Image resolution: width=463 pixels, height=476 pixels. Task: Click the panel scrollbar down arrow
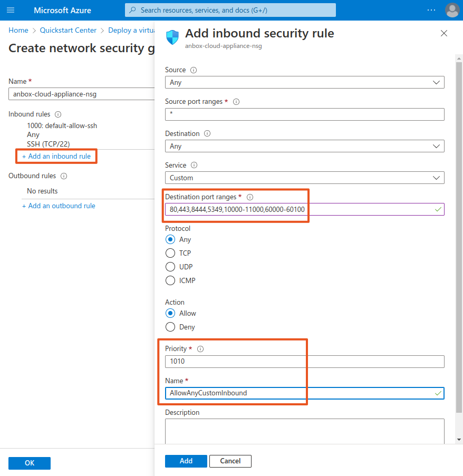[x=459, y=440]
